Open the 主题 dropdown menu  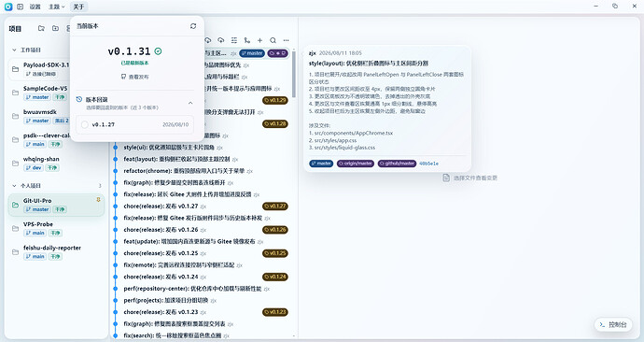coord(56,7)
